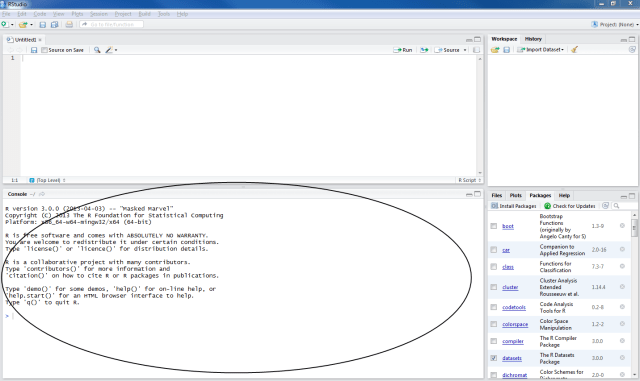Switch to the History tab

(533, 39)
